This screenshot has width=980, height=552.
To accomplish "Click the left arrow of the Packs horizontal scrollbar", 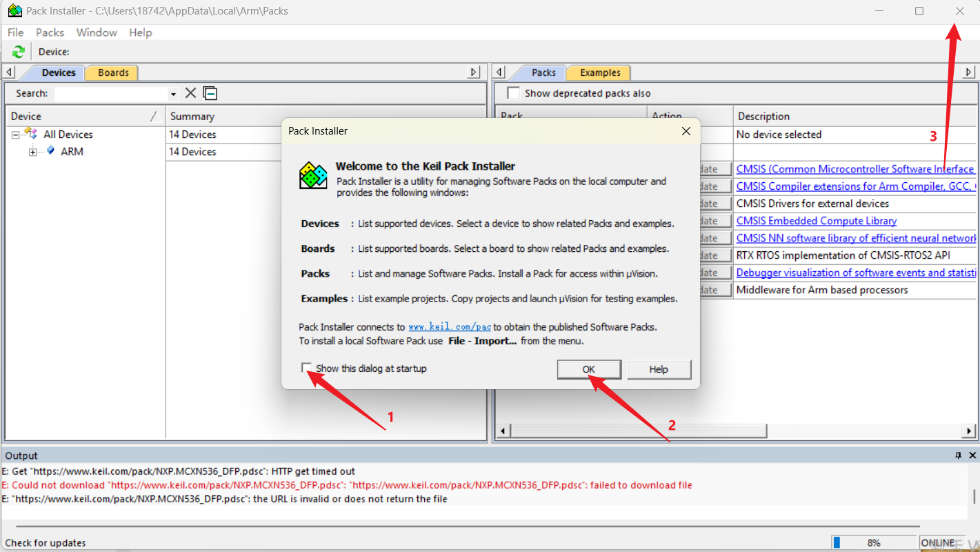I will click(x=502, y=431).
